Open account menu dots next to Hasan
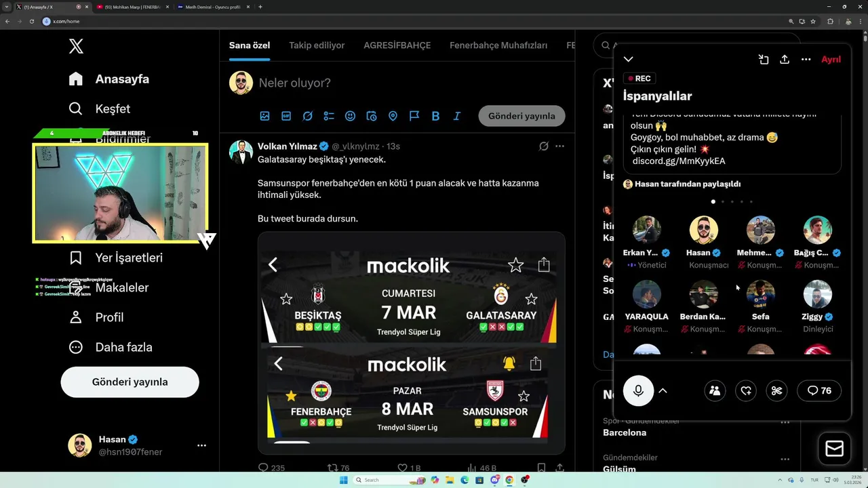 point(201,445)
